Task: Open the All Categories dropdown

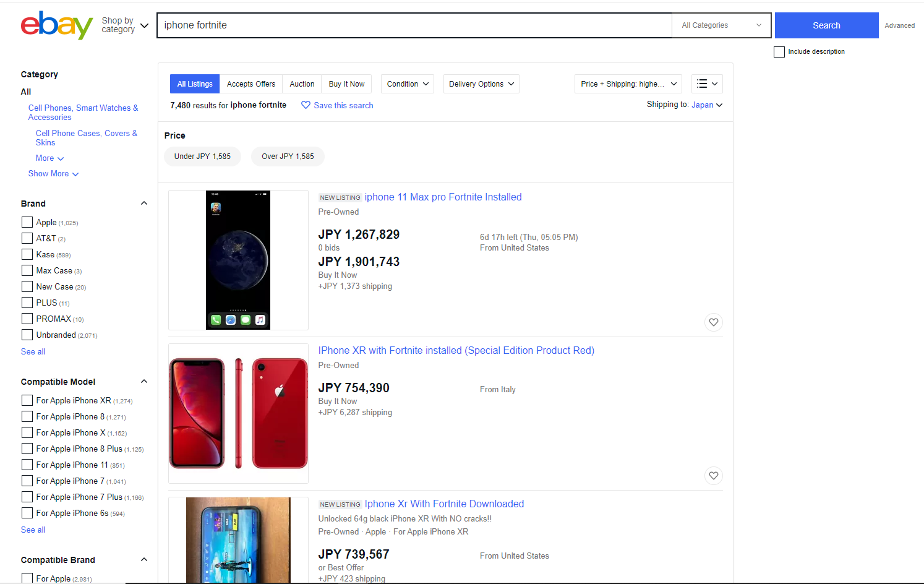Action: coord(721,25)
